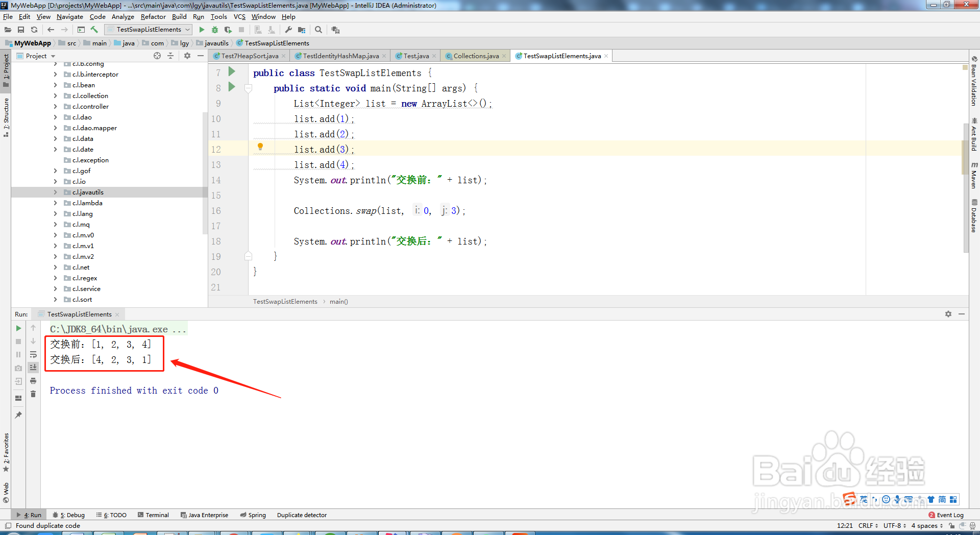
Task: Open the Event Log
Action: pyautogui.click(x=946, y=515)
